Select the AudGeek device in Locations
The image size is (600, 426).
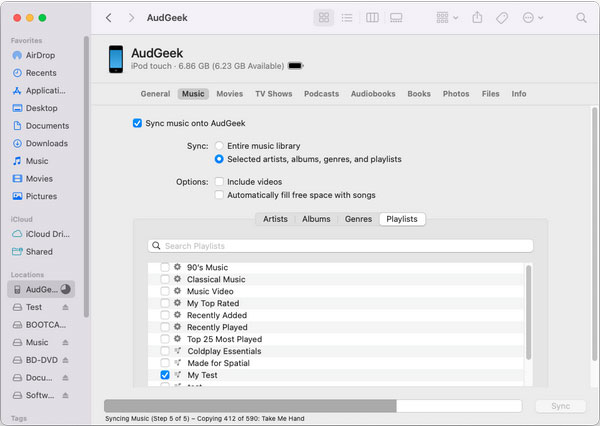41,289
